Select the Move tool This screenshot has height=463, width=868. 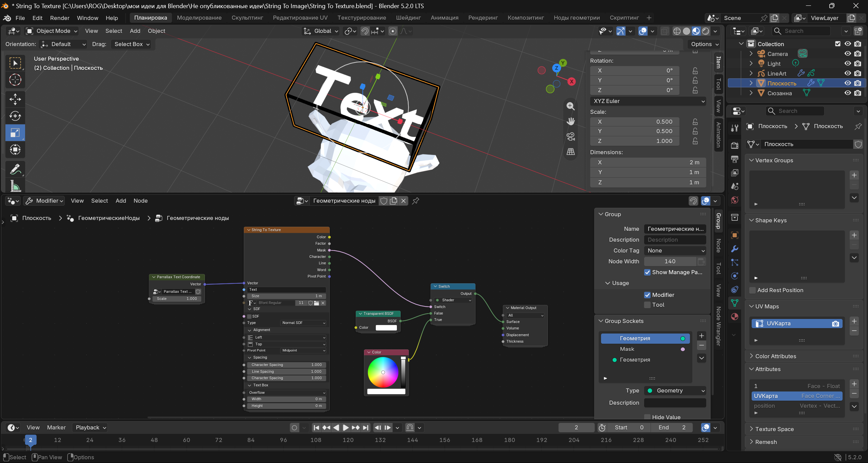tap(15, 99)
